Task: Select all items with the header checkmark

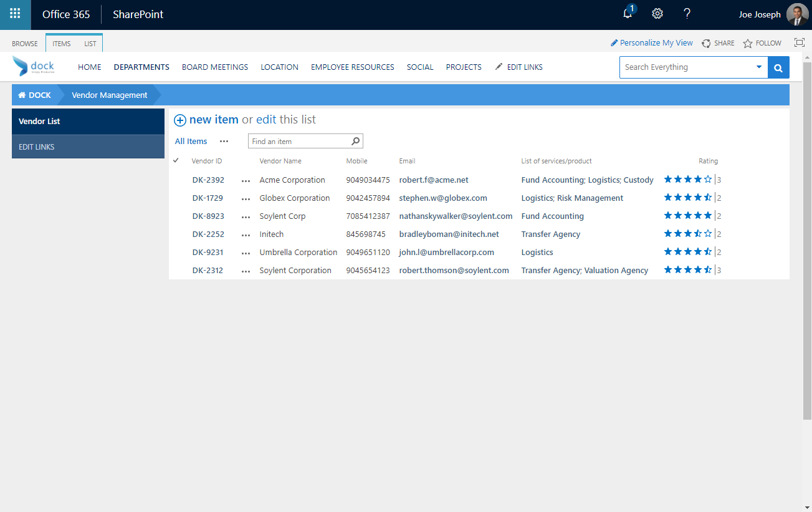Action: pyautogui.click(x=176, y=161)
